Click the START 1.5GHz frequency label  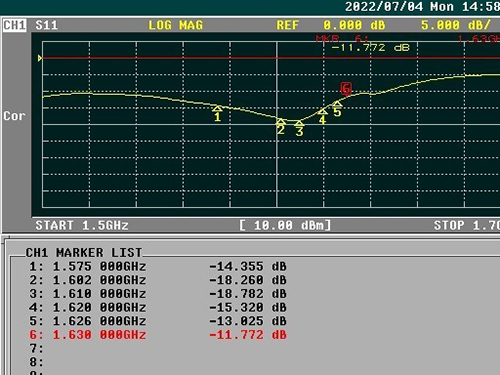82,225
